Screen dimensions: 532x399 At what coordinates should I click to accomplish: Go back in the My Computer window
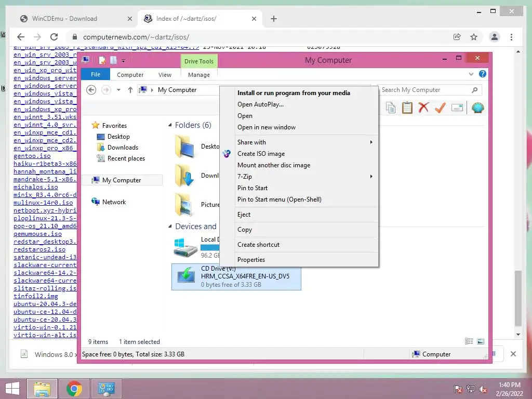click(91, 90)
